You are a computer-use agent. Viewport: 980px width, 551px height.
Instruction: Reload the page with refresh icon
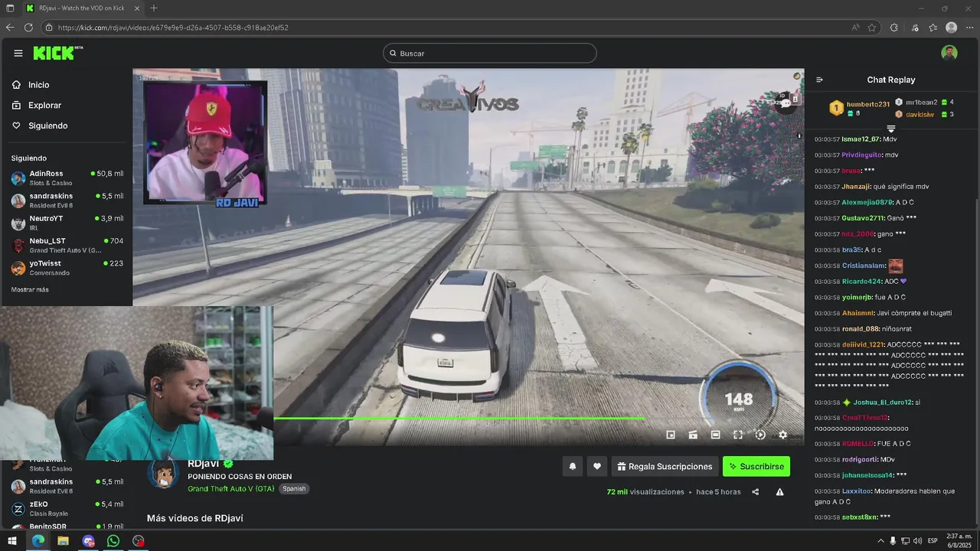[28, 28]
